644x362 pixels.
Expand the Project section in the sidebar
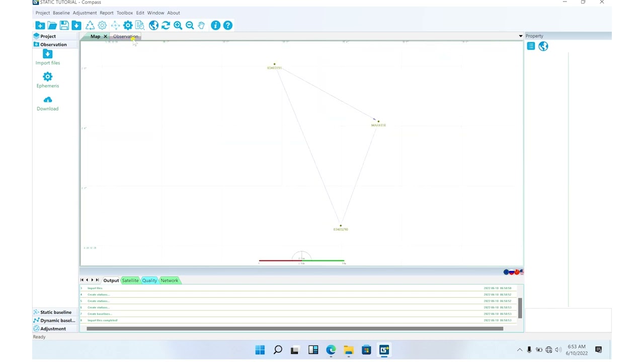point(55,36)
